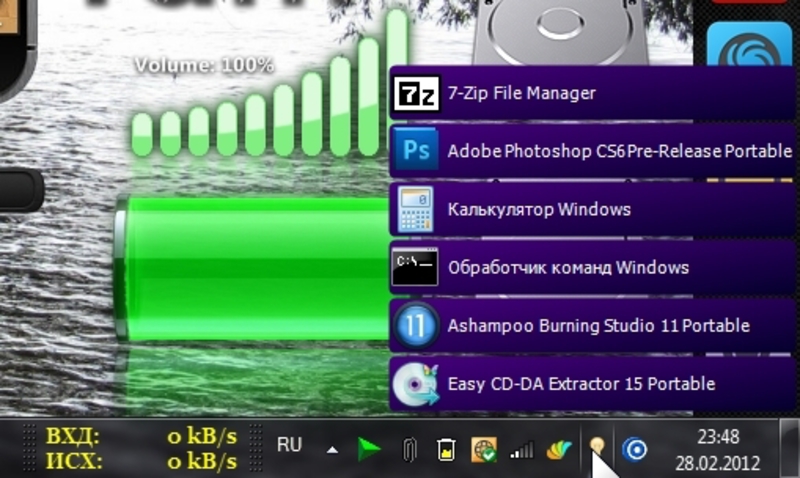The height and width of the screenshot is (478, 800).
Task: Open the network signal bars icon
Action: (x=521, y=450)
